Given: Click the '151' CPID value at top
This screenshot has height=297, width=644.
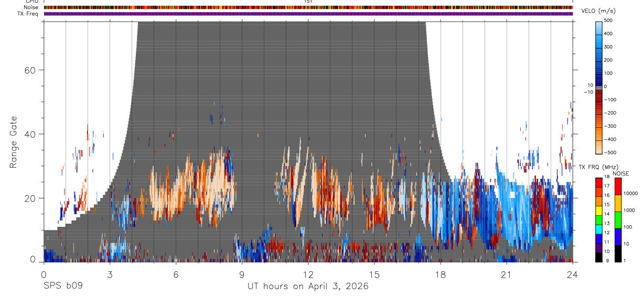Looking at the screenshot, I should coord(308,2).
